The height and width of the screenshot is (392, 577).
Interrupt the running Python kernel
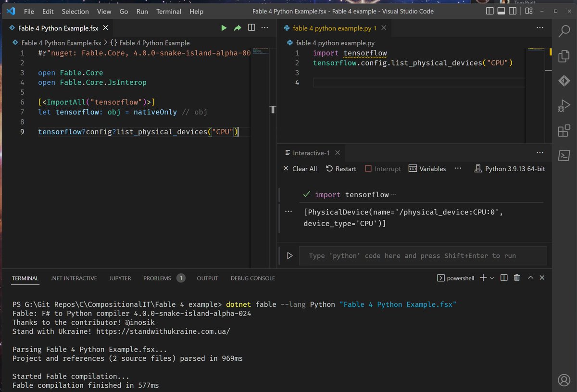coord(383,169)
